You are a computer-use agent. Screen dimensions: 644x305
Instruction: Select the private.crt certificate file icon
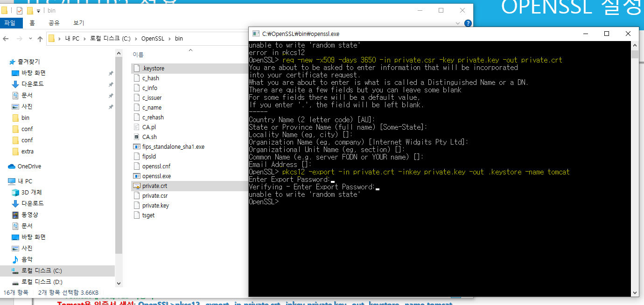pyautogui.click(x=137, y=186)
